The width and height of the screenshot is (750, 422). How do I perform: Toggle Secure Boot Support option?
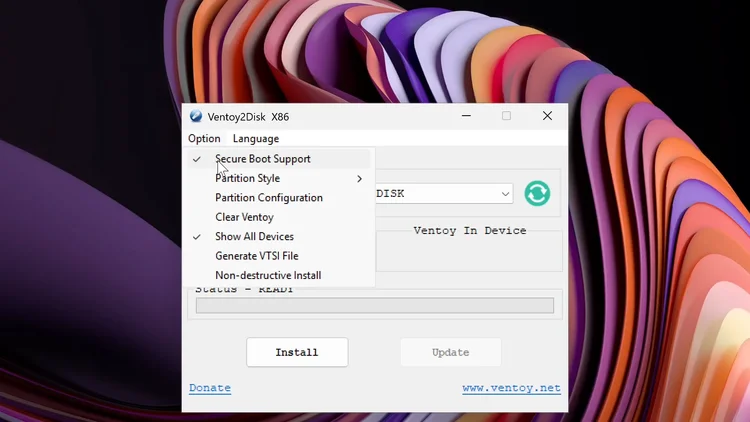pos(277,159)
